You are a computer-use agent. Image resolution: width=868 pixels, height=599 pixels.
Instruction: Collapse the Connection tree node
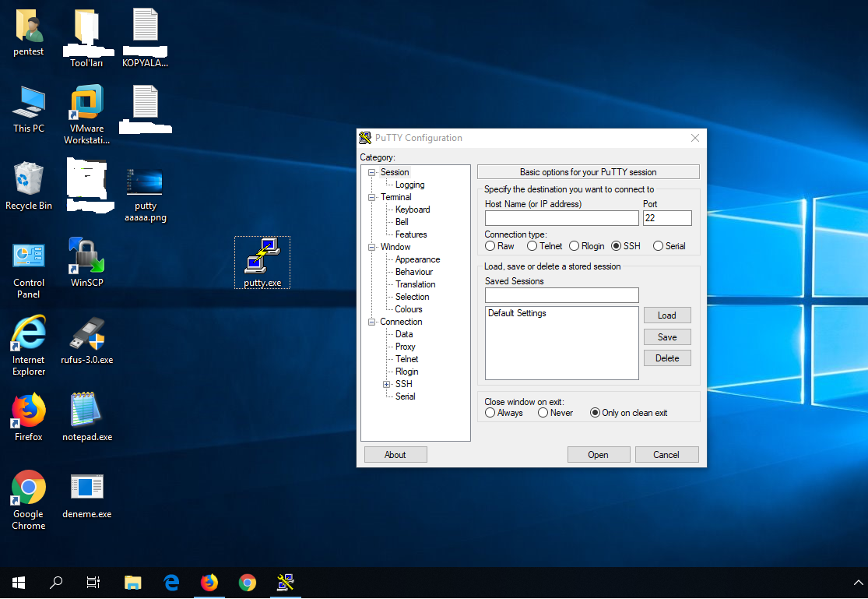[372, 322]
